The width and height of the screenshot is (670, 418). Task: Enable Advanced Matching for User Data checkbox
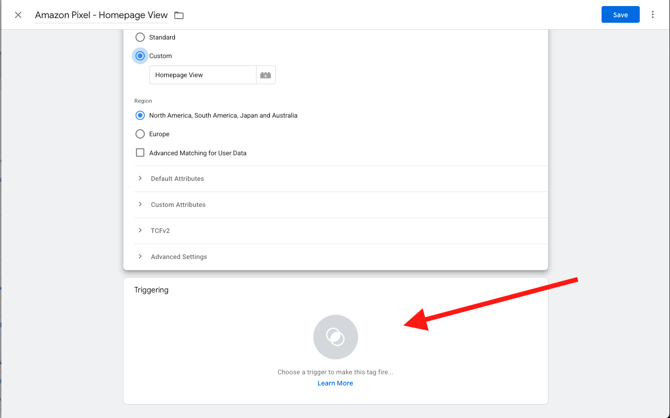(140, 153)
